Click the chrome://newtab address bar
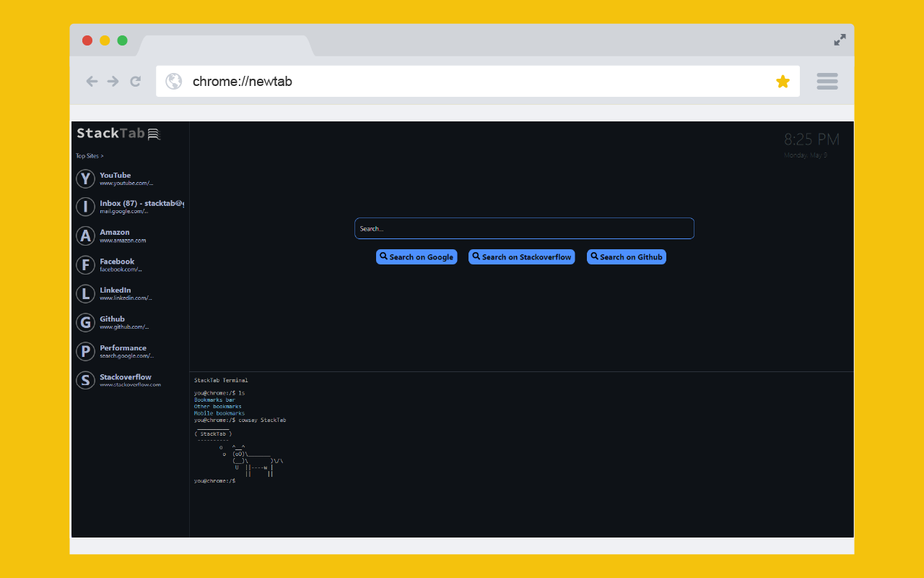924x578 pixels. point(462,82)
